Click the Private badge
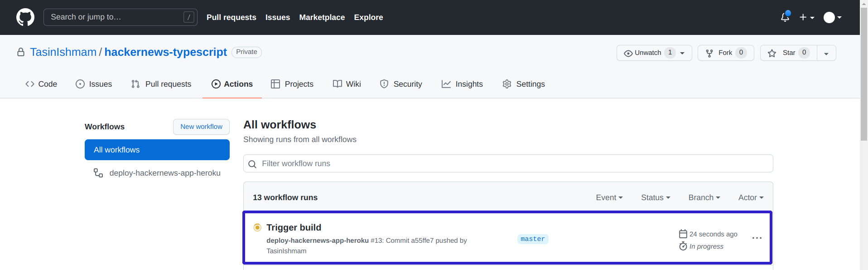 coord(246,52)
